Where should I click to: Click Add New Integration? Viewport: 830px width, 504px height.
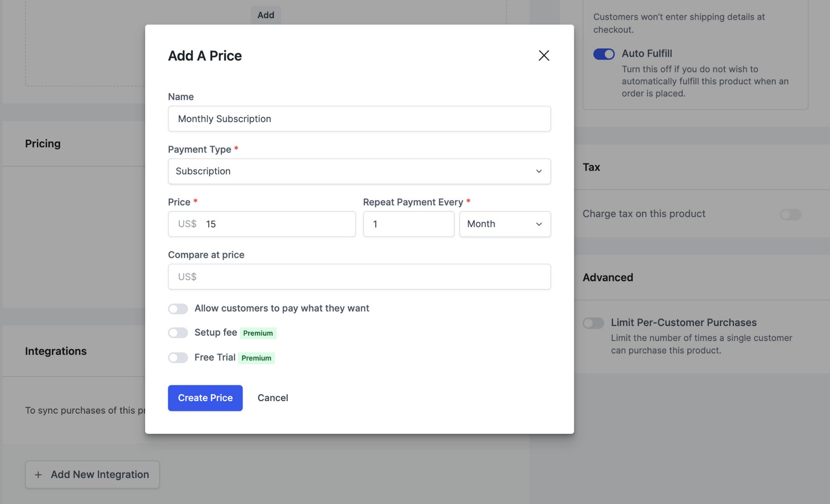point(92,474)
